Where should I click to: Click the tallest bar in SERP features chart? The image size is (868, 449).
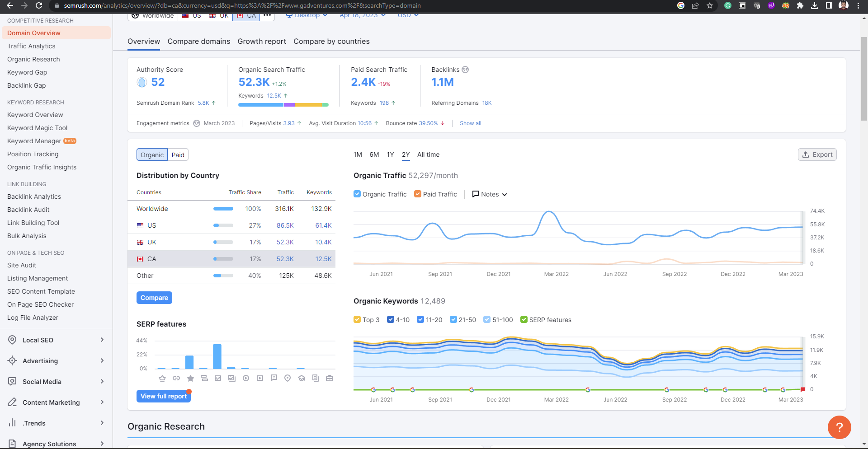tap(217, 356)
